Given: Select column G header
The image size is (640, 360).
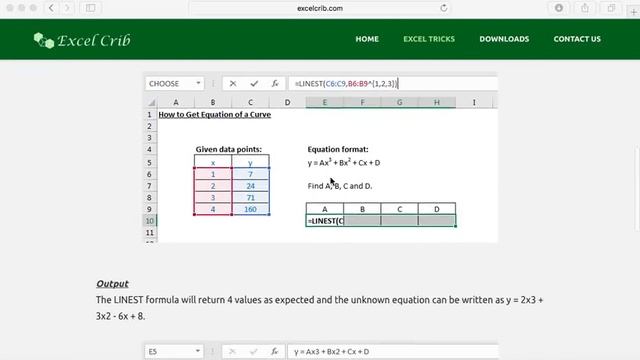Looking at the screenshot, I should click(399, 102).
